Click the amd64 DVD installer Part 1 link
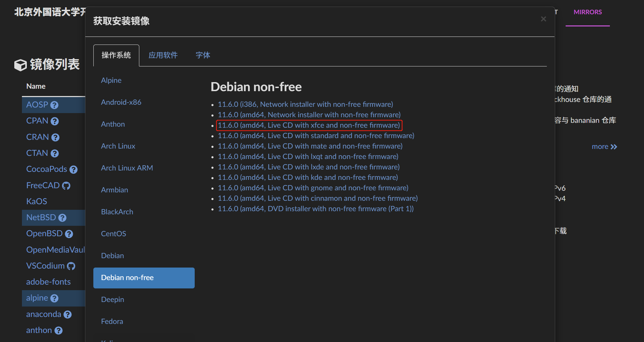 316,209
